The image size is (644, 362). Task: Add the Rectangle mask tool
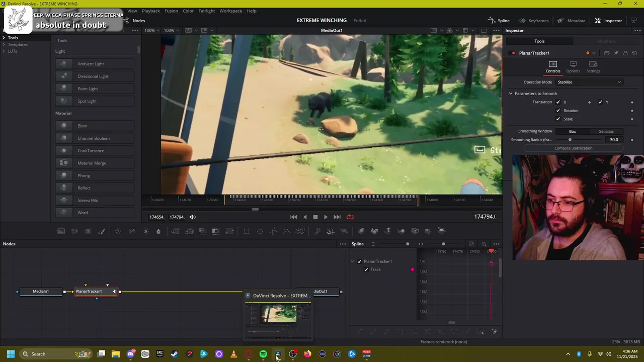[247, 231]
